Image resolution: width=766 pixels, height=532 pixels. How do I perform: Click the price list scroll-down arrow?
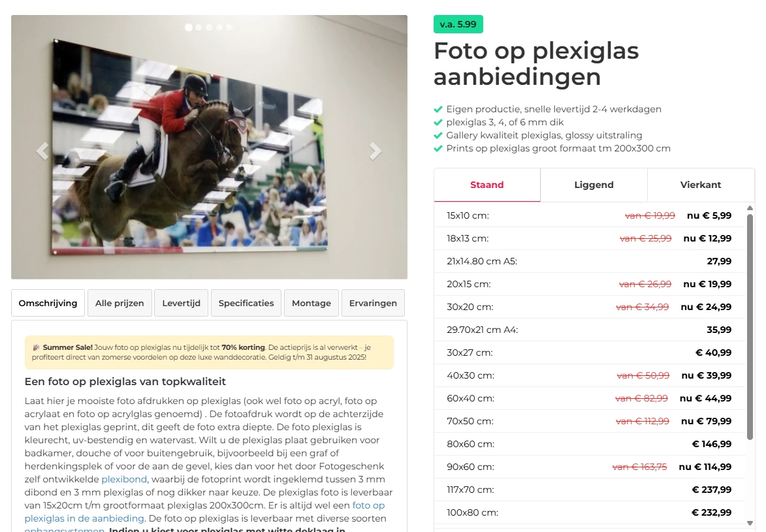(x=750, y=524)
